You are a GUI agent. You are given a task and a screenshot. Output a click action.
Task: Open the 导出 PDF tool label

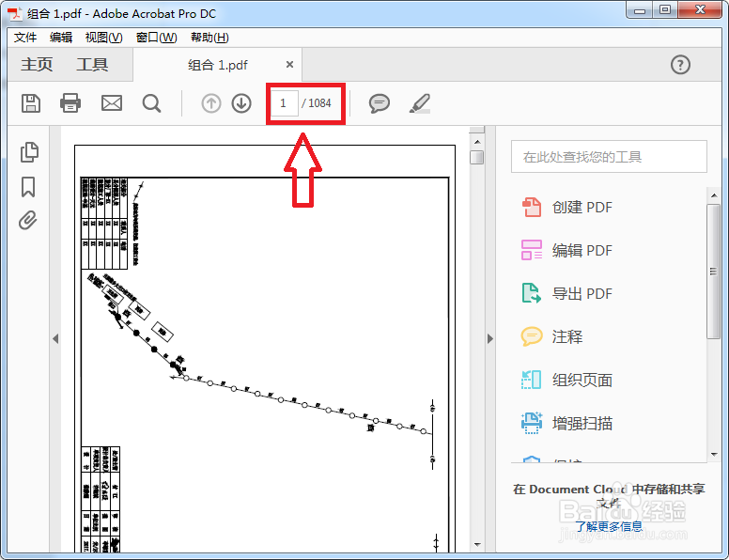pyautogui.click(x=582, y=293)
